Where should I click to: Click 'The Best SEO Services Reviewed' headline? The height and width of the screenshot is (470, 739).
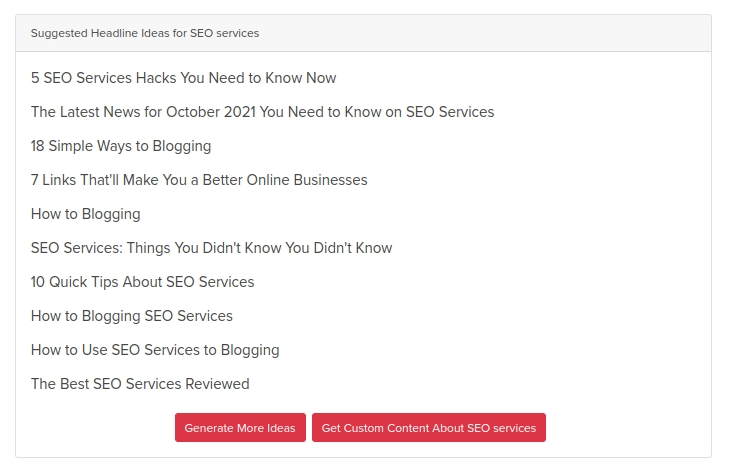(140, 384)
